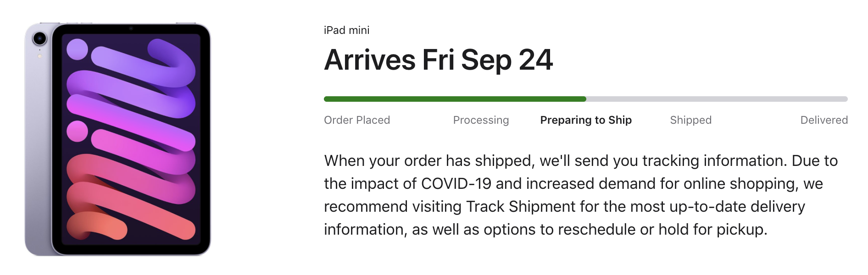Click the grey unfilled part of progress bar

717,99
